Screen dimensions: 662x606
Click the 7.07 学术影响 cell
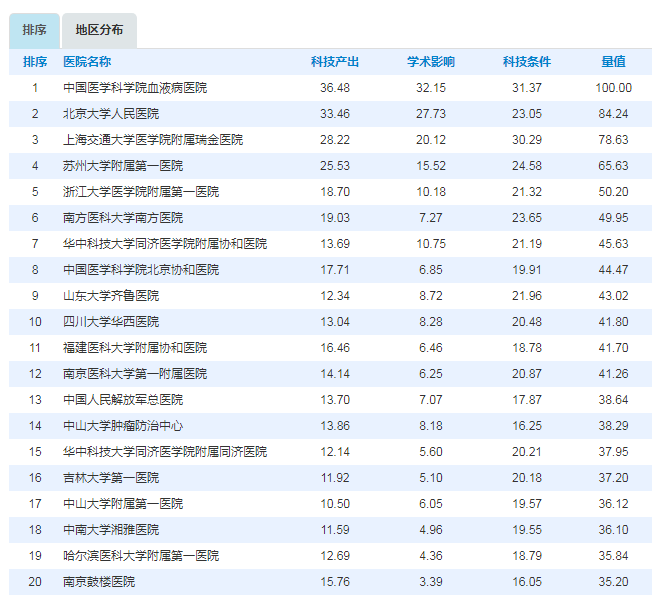tap(431, 400)
